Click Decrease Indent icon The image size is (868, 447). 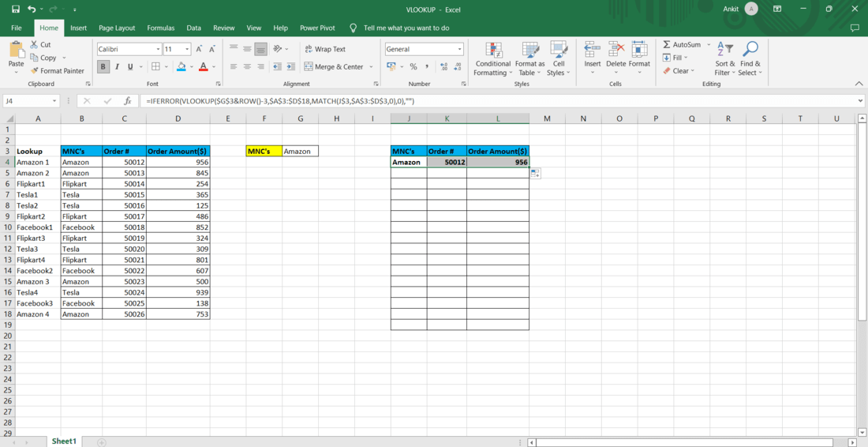click(277, 66)
